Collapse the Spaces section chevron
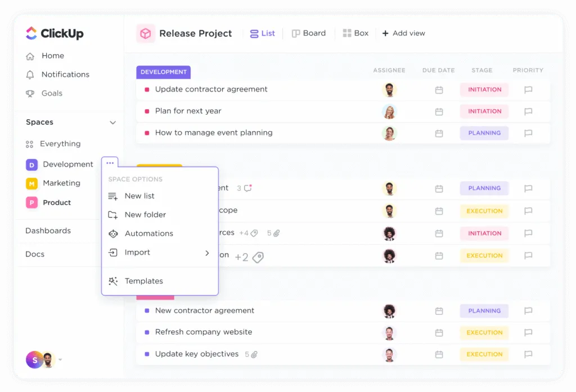This screenshot has height=392, width=576. 112,123
